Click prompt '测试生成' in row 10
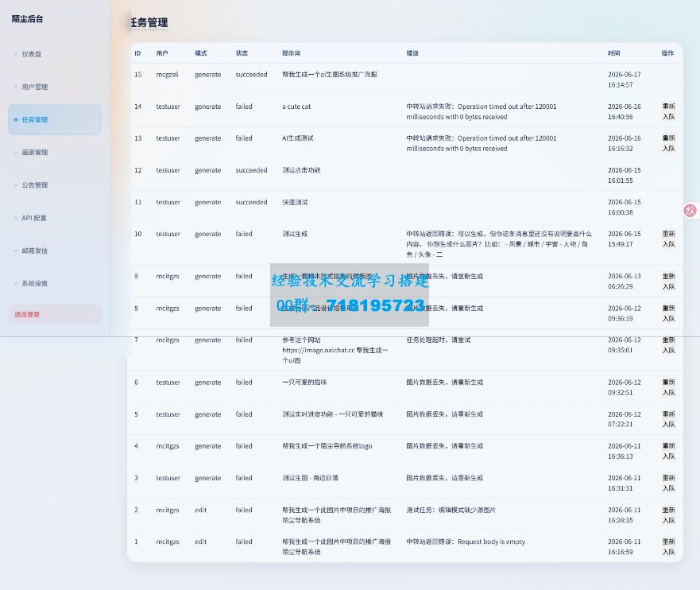This screenshot has width=700, height=590. [295, 234]
